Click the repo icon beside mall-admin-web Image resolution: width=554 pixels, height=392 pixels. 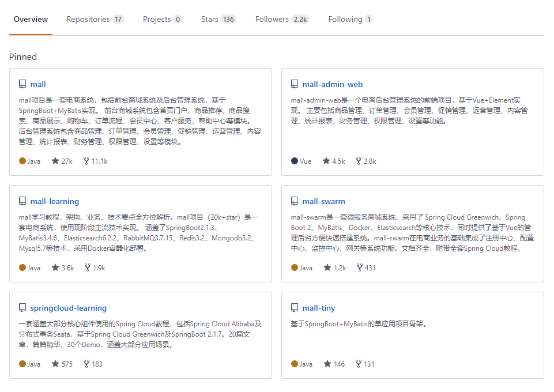pos(295,84)
